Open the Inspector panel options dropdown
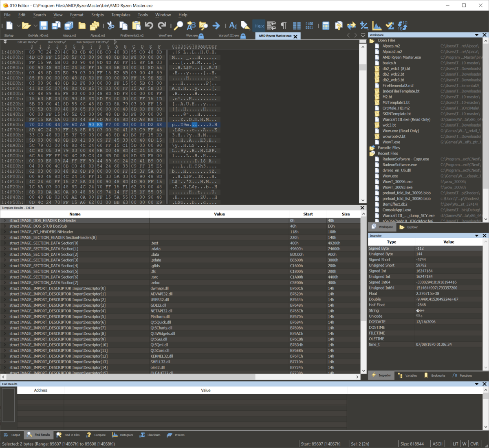The height and width of the screenshot is (448, 489). pos(476,235)
